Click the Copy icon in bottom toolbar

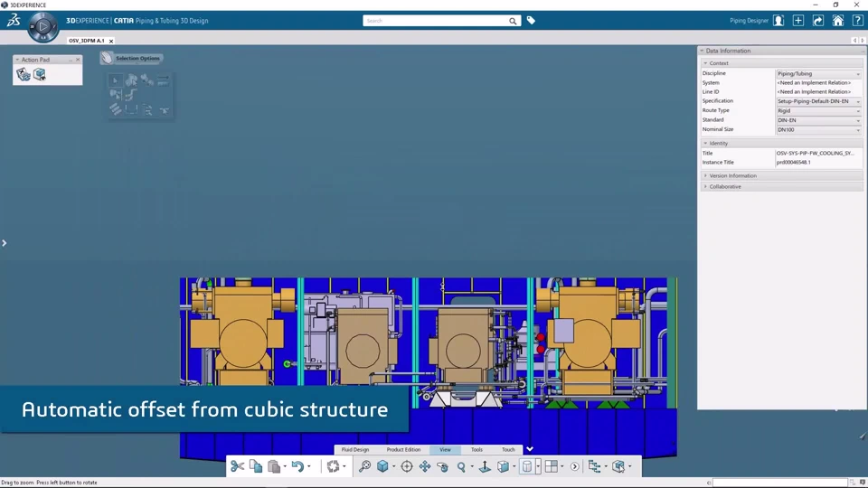[x=256, y=466]
